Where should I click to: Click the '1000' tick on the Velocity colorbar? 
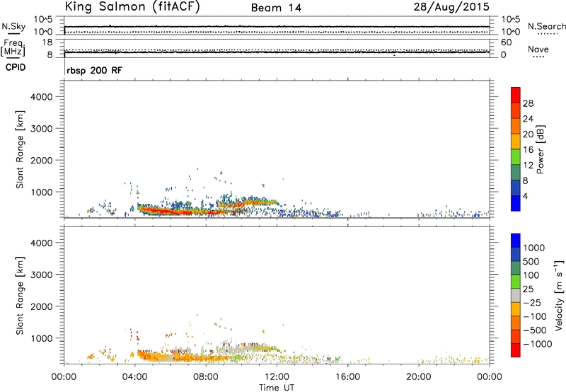[x=534, y=248]
